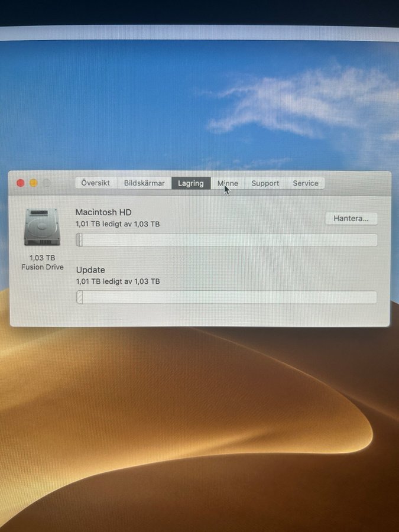399x532 pixels.
Task: Click the Macintosh HD storage usage bar
Action: (x=227, y=240)
